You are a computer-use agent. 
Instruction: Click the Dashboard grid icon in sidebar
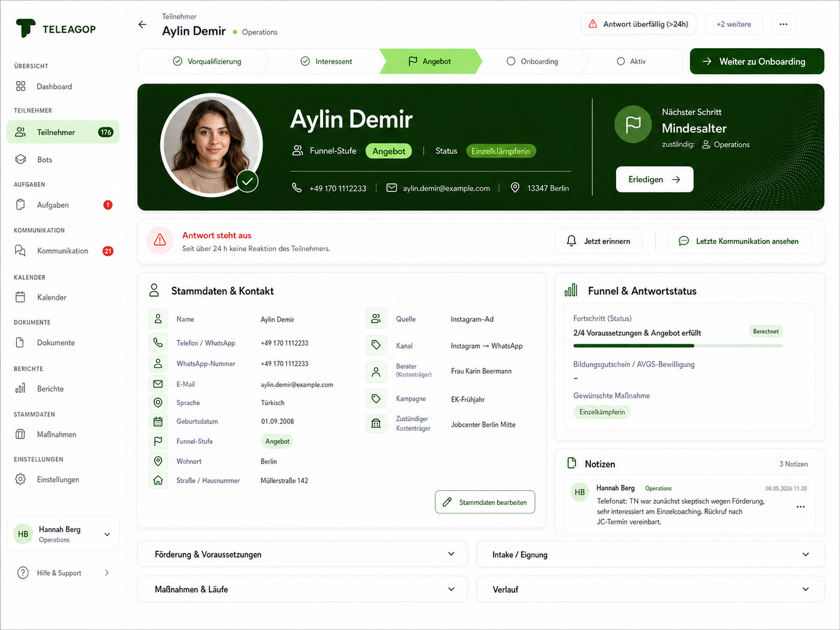coord(21,86)
